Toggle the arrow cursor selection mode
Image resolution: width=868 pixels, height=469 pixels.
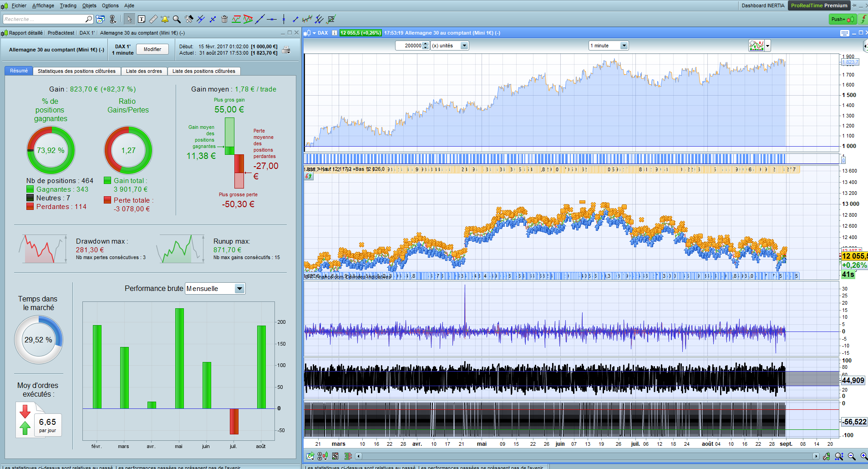point(129,19)
